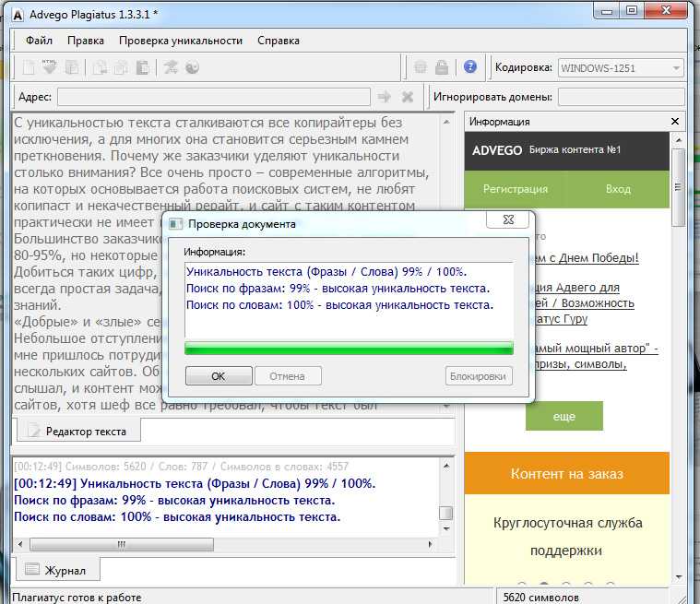
Task: Open the Кодировка WINDOWS-1251 dropdown
Action: 621,68
